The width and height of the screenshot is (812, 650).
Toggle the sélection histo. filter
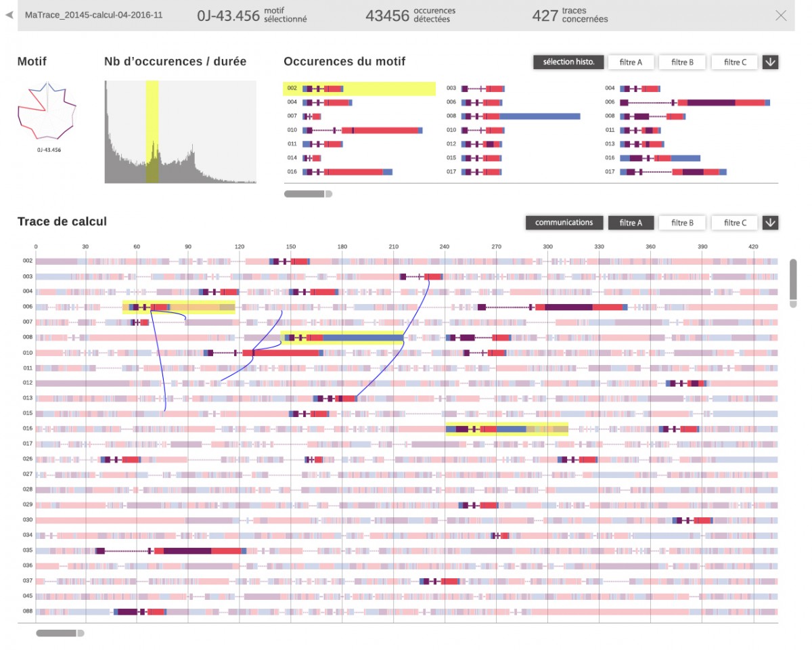pyautogui.click(x=568, y=62)
